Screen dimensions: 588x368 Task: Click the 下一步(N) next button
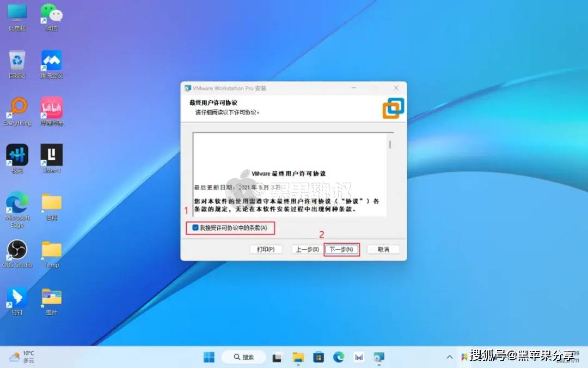[x=341, y=249]
